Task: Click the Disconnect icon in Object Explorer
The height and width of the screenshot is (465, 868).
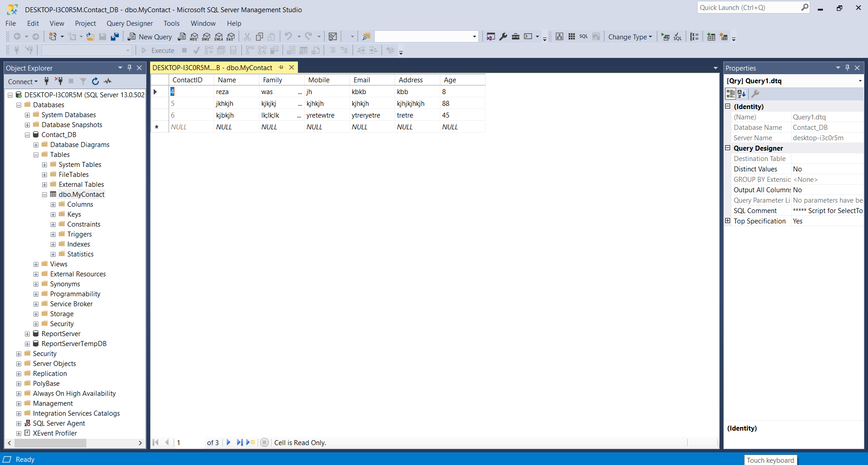Action: (59, 81)
